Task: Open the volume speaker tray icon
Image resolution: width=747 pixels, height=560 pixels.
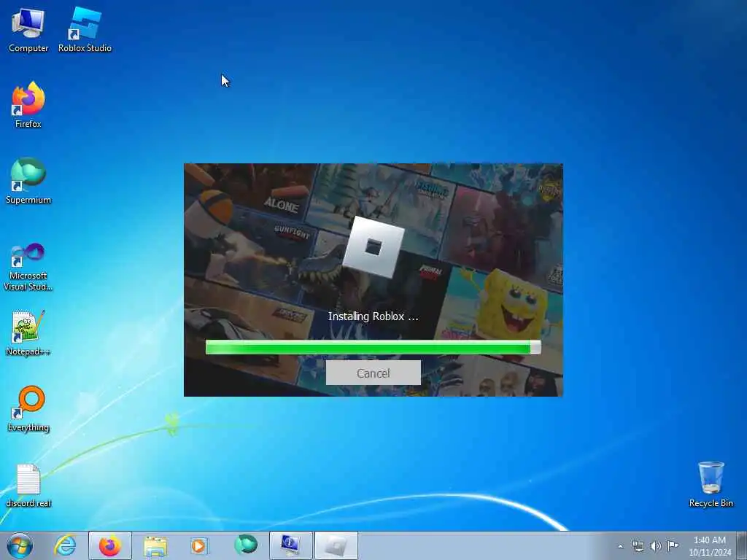Action: coord(656,546)
